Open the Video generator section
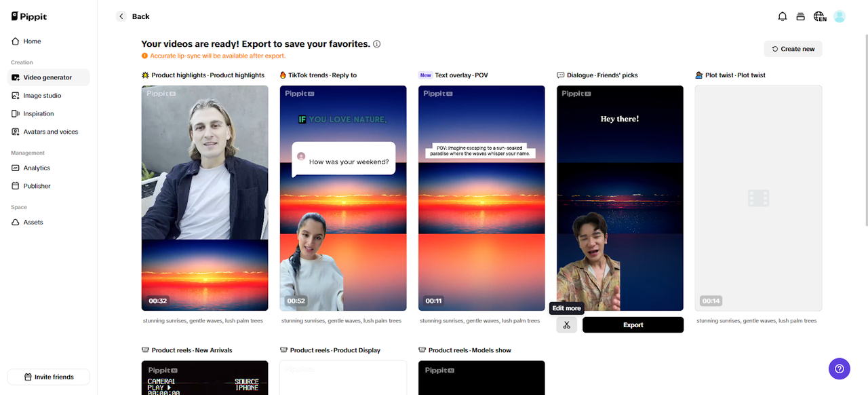The height and width of the screenshot is (395, 868). click(47, 77)
